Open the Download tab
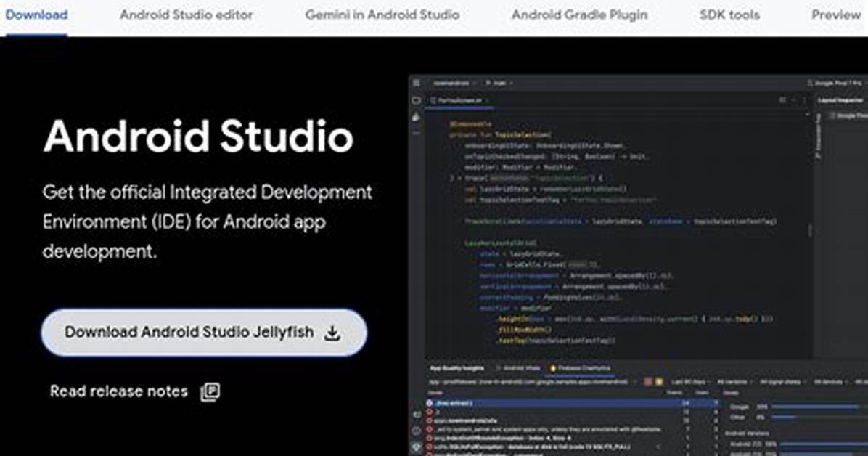The image size is (868, 456). pos(36,15)
